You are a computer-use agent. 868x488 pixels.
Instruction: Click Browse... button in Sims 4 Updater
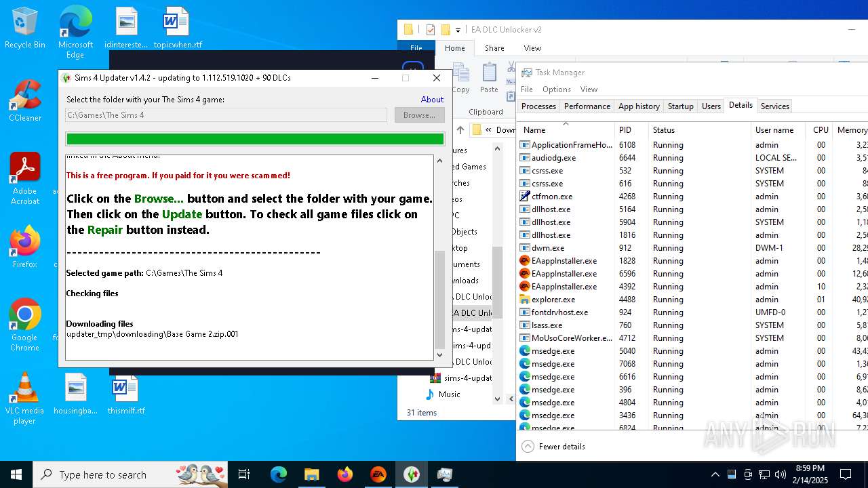click(419, 115)
